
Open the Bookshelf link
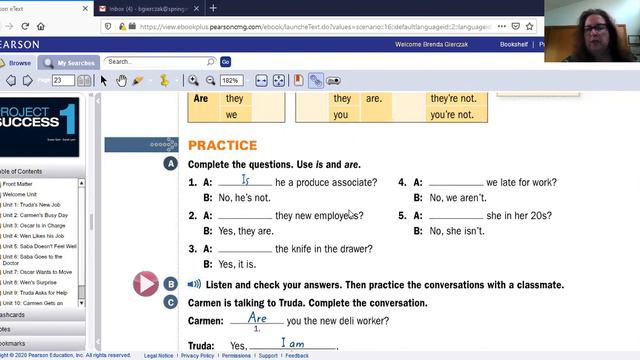[513, 44]
